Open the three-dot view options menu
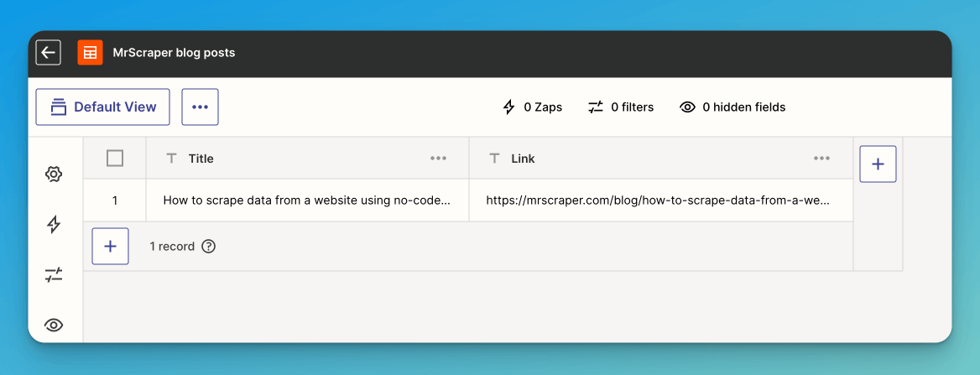The width and height of the screenshot is (980, 375). 200,107
